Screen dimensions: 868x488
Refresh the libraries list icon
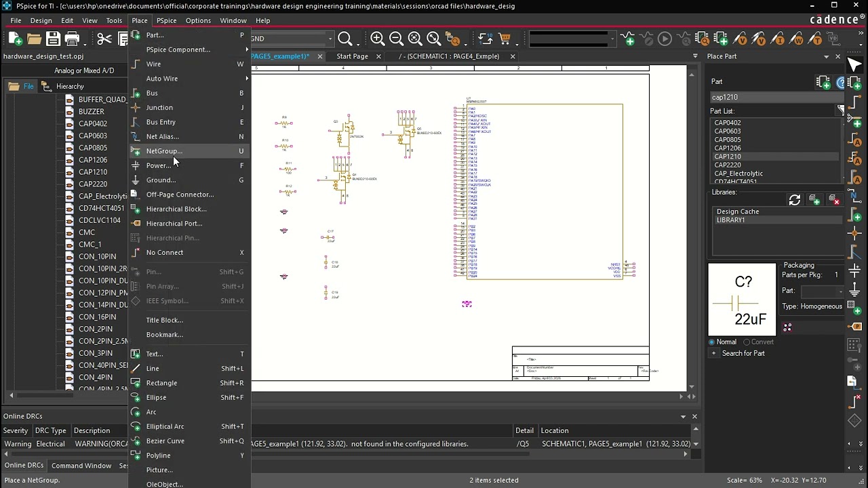795,200
